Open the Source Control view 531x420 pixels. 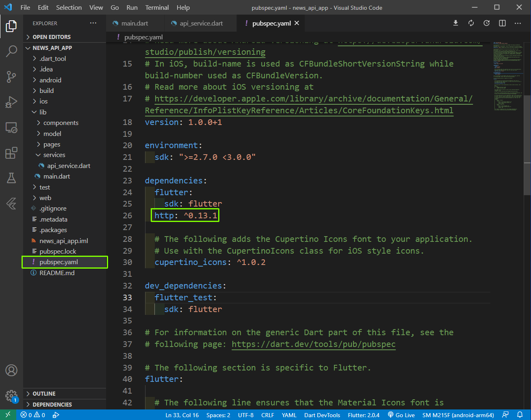[x=11, y=77]
